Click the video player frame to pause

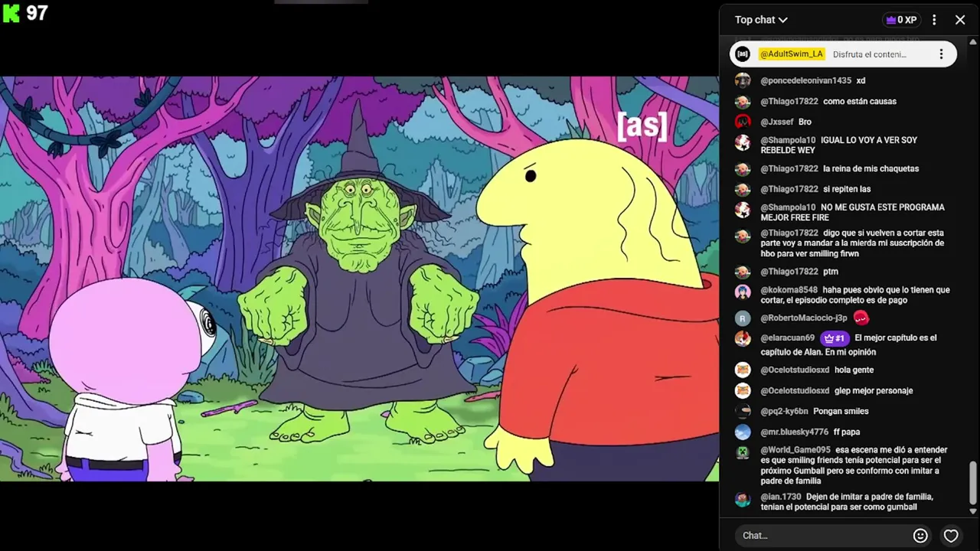click(359, 279)
